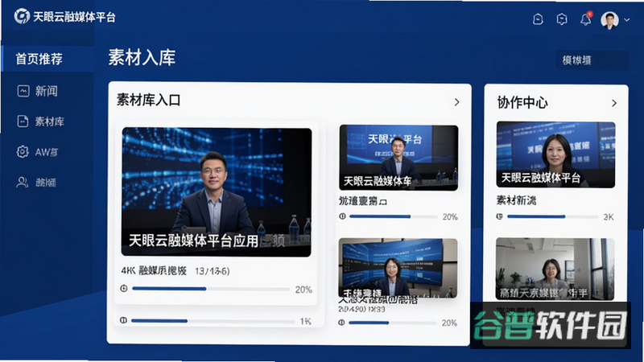644x362 pixels.
Task: Click the 协作中心 panel title
Action: pyautogui.click(x=522, y=102)
